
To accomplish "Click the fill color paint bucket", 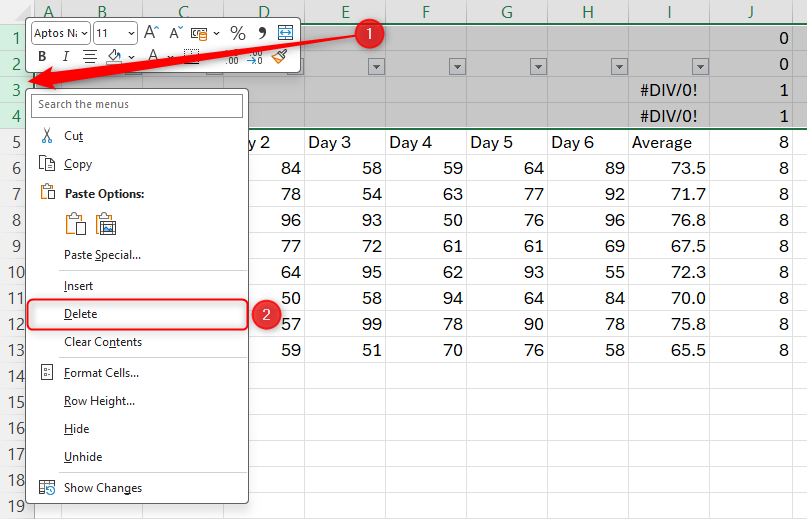I will coord(114,57).
